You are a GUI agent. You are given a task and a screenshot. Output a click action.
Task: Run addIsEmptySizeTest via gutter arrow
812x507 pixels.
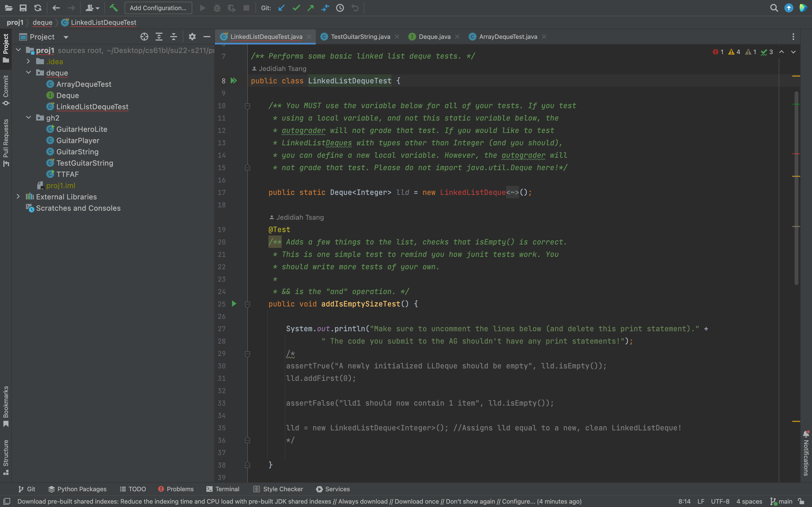[234, 304]
